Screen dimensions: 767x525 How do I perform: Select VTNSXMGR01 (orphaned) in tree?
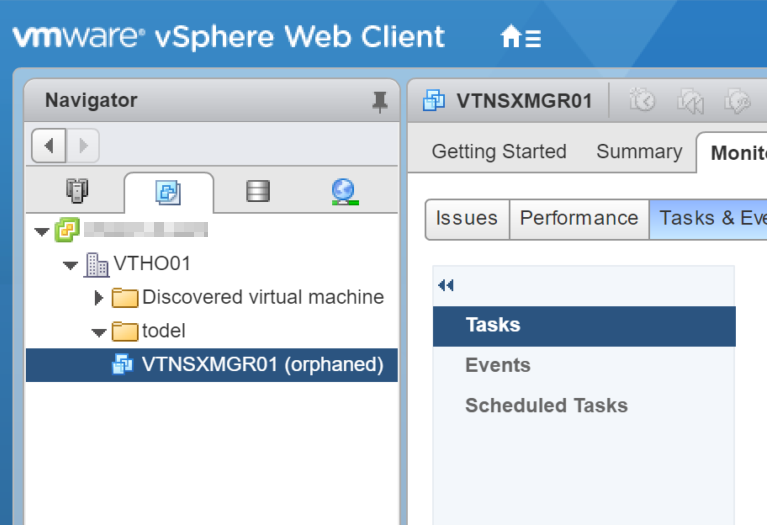[262, 364]
